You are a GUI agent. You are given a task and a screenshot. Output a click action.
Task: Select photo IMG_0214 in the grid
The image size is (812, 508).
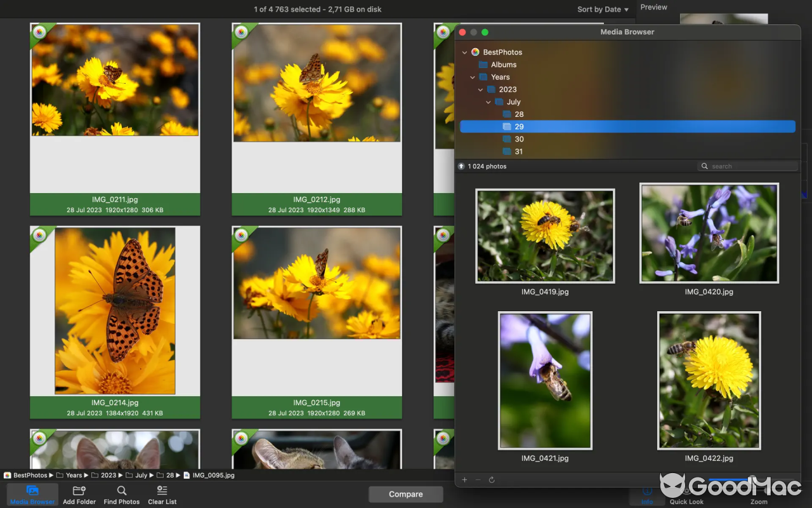coord(115,311)
